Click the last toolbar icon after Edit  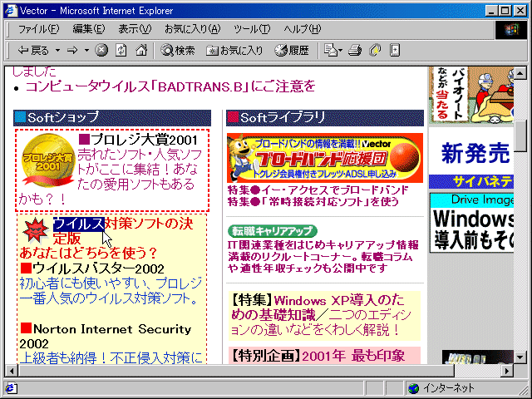click(x=395, y=51)
